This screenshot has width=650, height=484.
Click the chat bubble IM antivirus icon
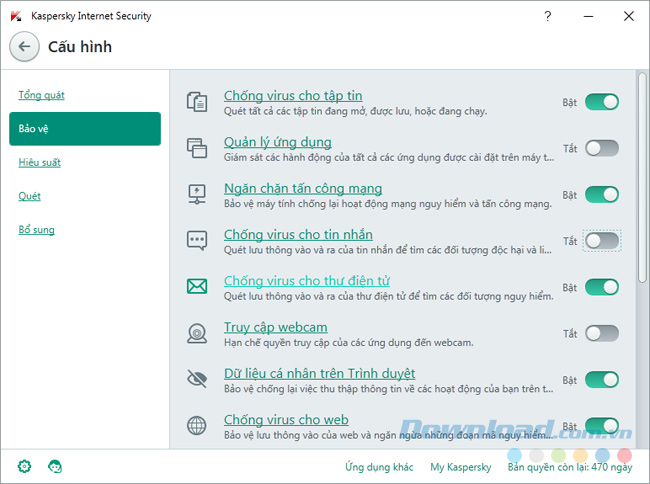(x=196, y=241)
